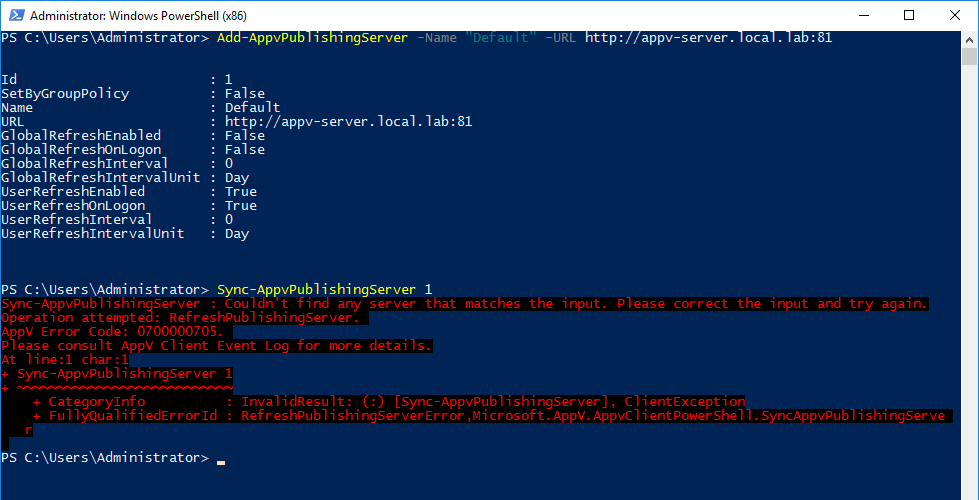979x500 pixels.
Task: Open the PowerShell system menu icon
Action: point(16,15)
